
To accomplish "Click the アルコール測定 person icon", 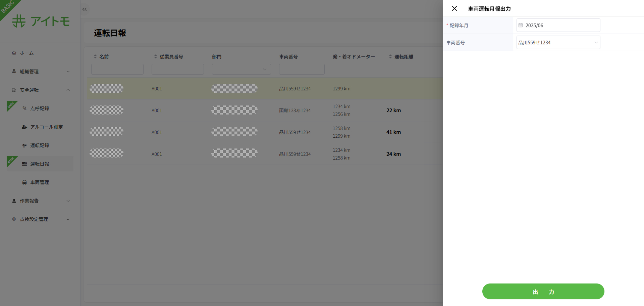I will point(24,127).
